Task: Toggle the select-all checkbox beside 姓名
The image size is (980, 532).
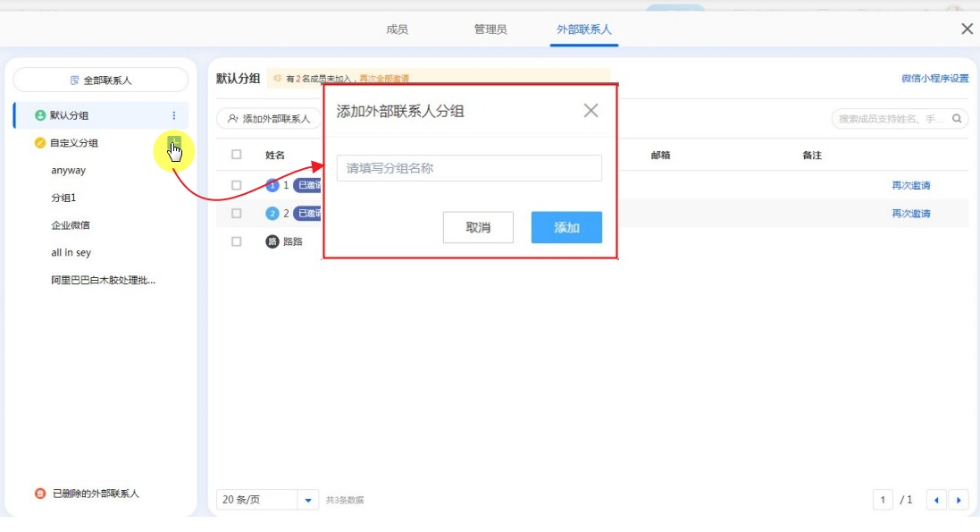Action: pyautogui.click(x=237, y=155)
